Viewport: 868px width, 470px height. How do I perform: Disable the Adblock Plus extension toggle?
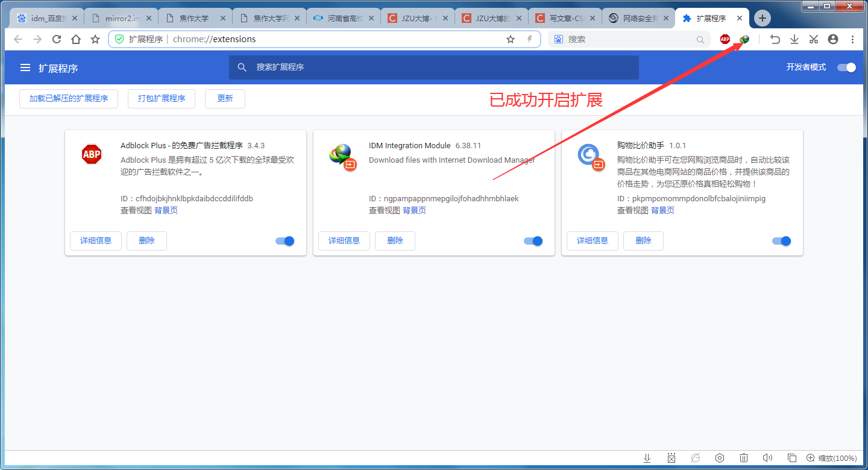pos(285,241)
